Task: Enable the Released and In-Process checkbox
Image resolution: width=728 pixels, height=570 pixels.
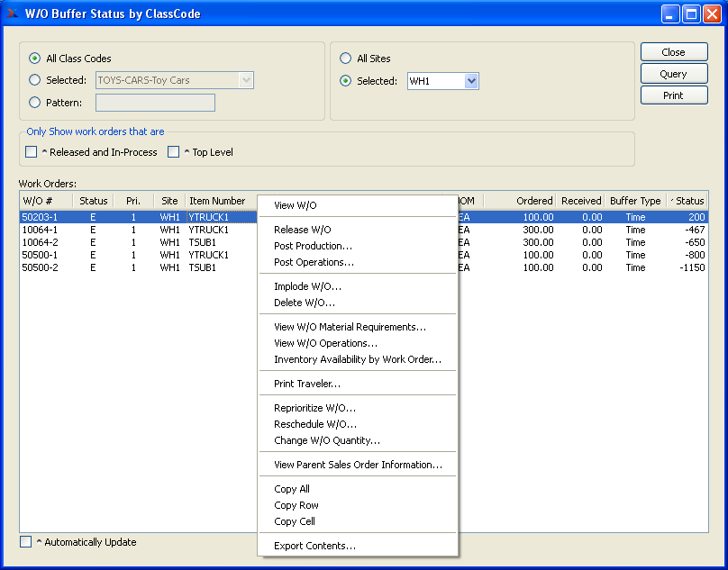Action: click(x=32, y=152)
